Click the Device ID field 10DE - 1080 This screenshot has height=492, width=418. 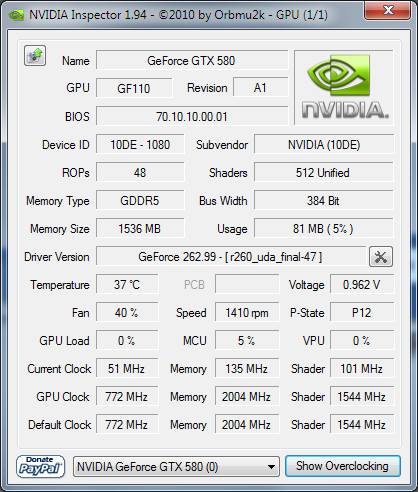pyautogui.click(x=140, y=144)
